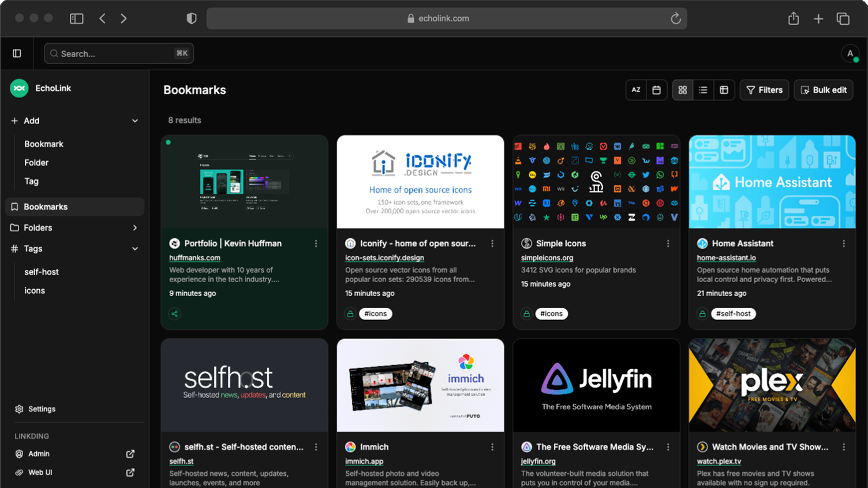
Task: Open selfh.st link
Action: coord(181,461)
